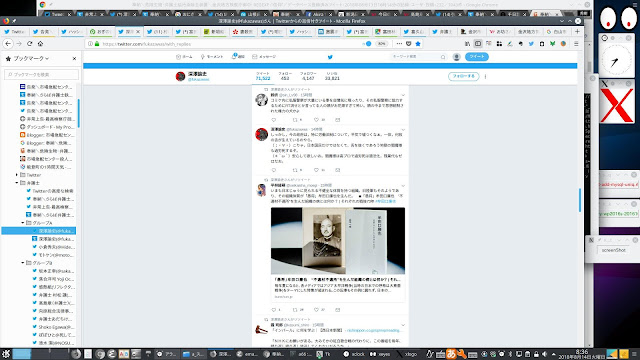Click the screenShot button in small window
The width and height of the screenshot is (640, 360).
[x=613, y=250]
